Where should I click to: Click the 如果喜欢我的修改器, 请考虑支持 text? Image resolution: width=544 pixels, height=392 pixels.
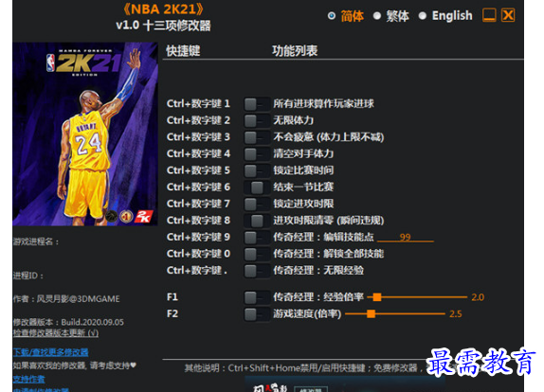pos(75,365)
